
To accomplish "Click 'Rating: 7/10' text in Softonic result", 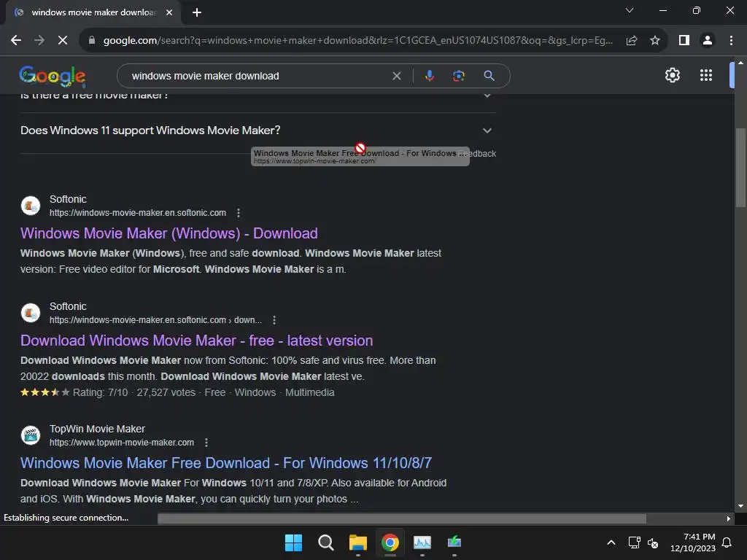I will click(x=101, y=392).
